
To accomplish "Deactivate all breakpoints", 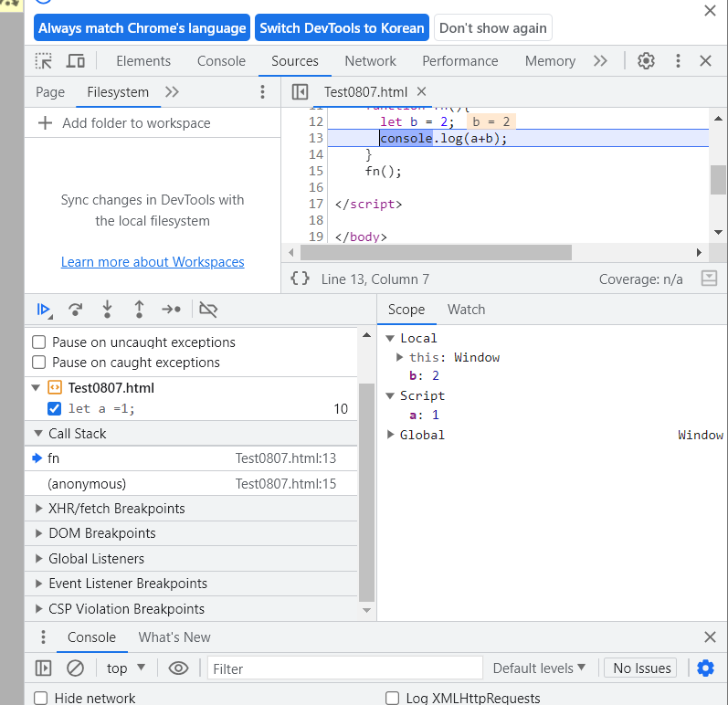I will pyautogui.click(x=208, y=309).
